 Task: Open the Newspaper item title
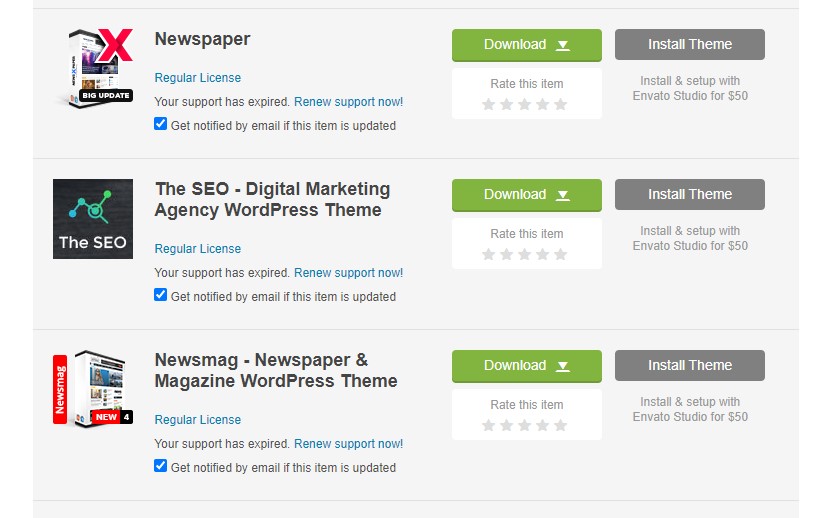202,39
